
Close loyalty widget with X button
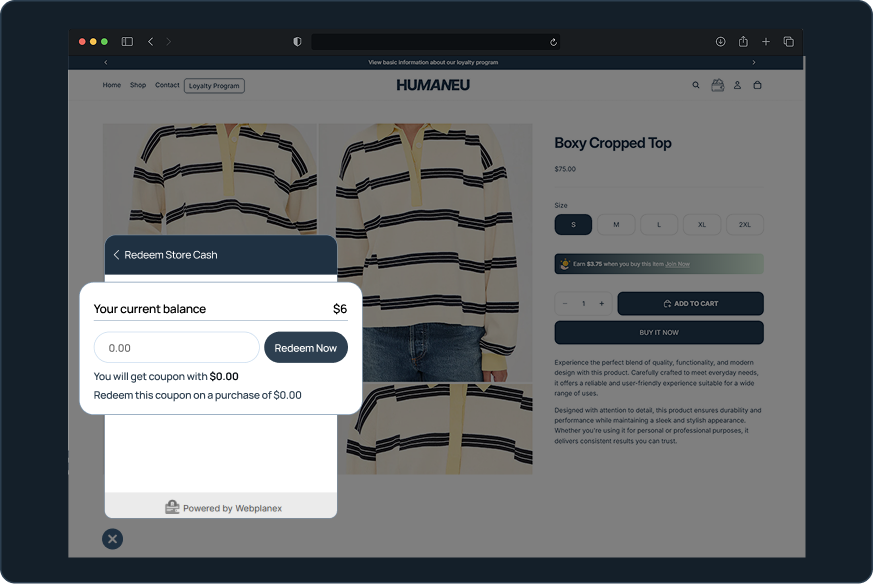[112, 539]
